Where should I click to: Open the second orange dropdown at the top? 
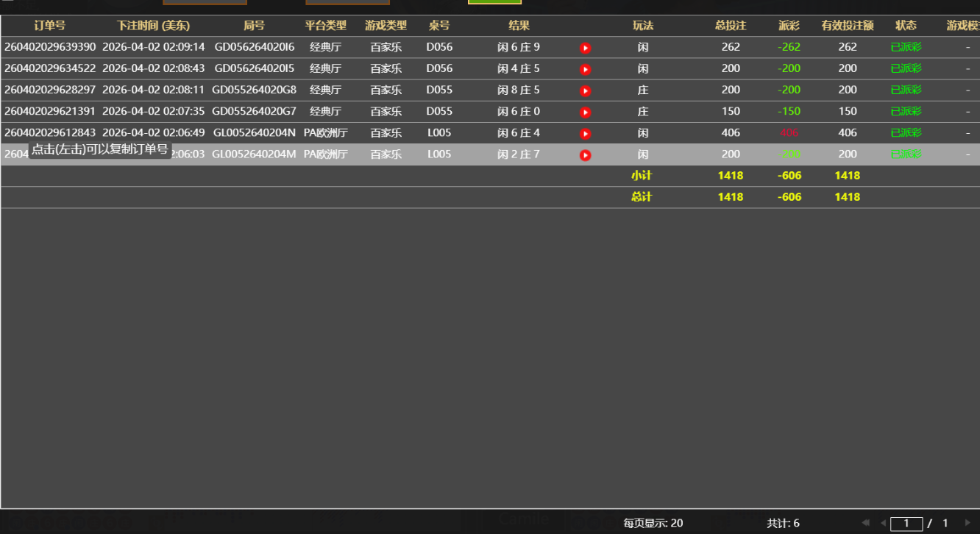[x=347, y=3]
